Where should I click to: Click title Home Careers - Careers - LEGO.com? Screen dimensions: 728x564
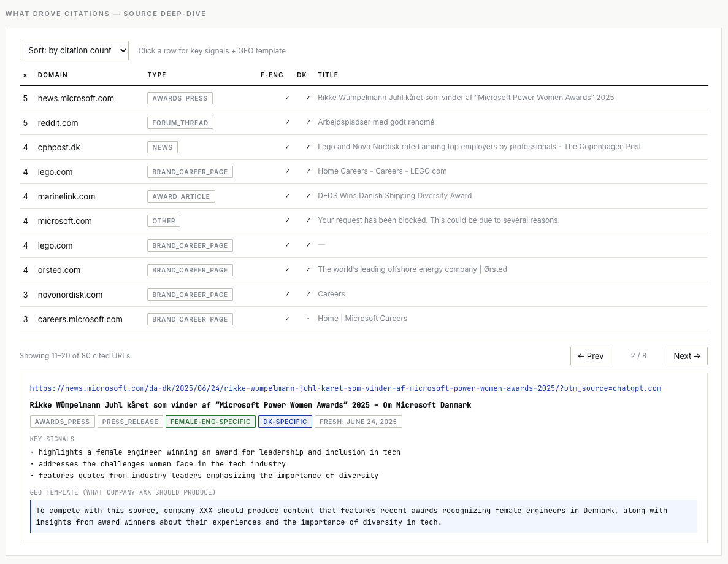(x=382, y=171)
